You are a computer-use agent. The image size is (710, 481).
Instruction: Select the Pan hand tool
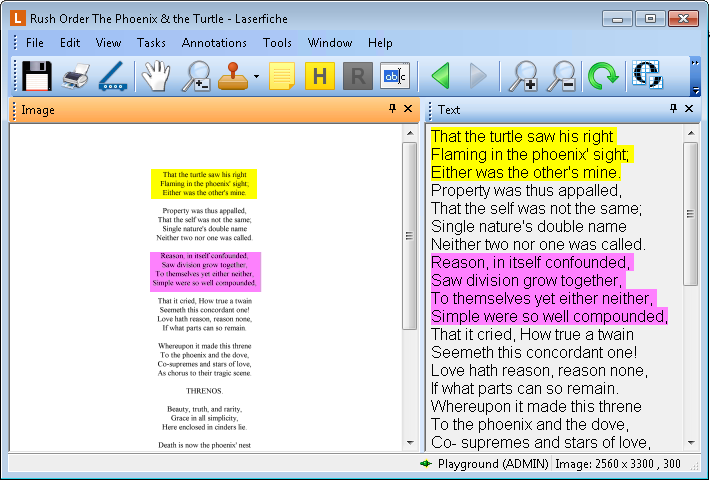[x=156, y=76]
